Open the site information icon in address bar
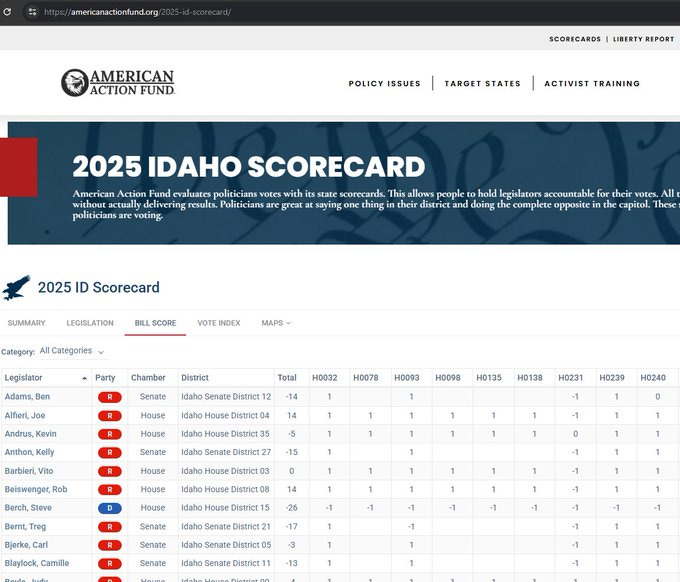 (33, 12)
